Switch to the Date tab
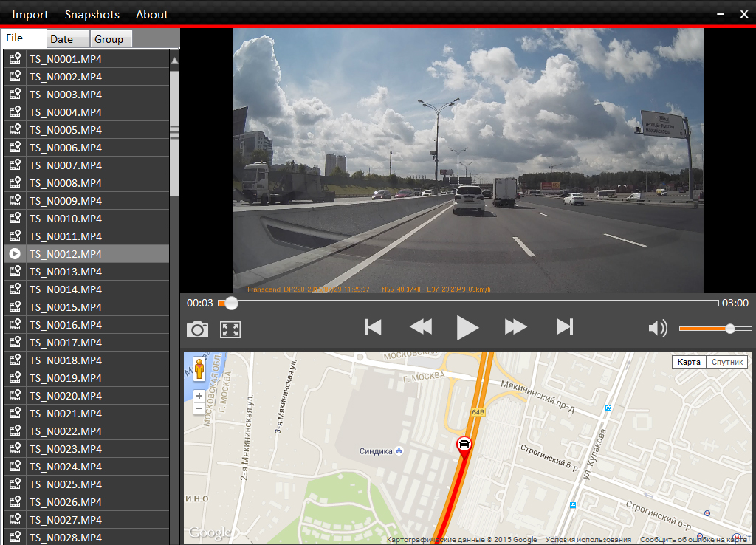 (68, 39)
